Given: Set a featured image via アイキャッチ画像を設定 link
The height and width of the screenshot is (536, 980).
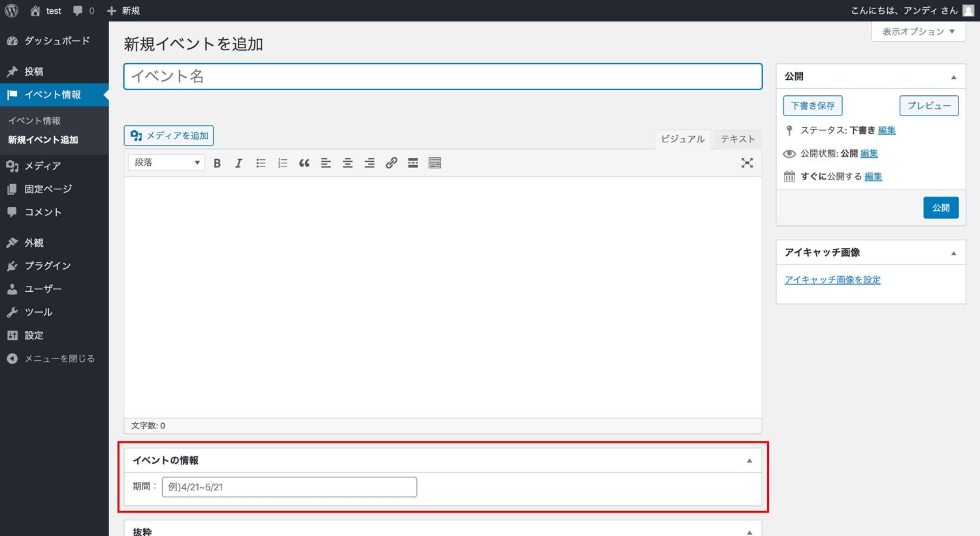Looking at the screenshot, I should click(x=832, y=279).
